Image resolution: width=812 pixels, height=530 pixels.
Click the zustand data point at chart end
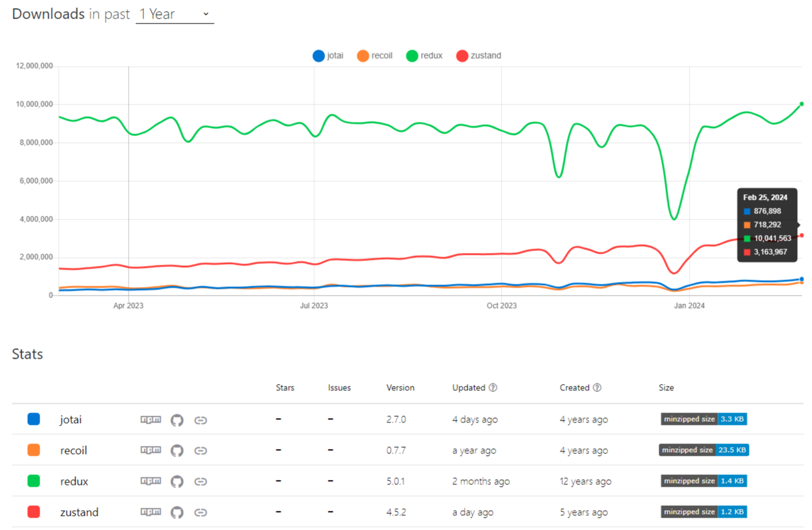(801, 235)
